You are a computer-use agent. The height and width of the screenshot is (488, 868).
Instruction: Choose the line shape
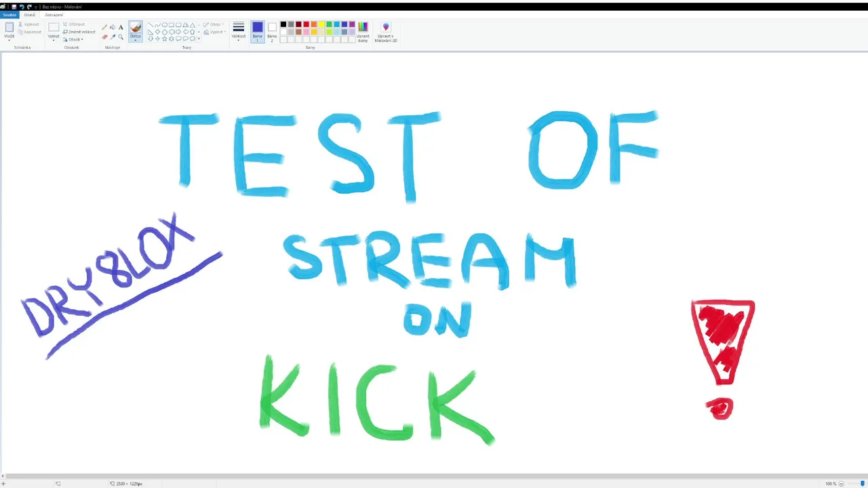click(x=151, y=24)
